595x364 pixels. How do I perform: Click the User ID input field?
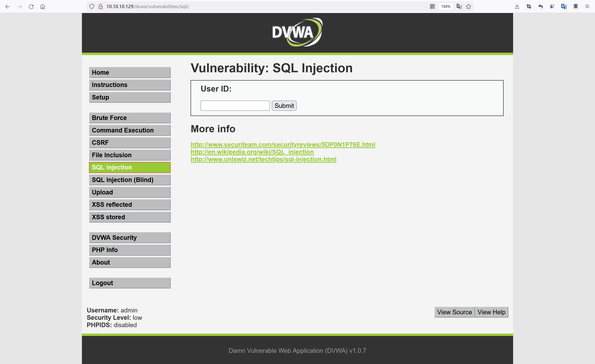[235, 106]
